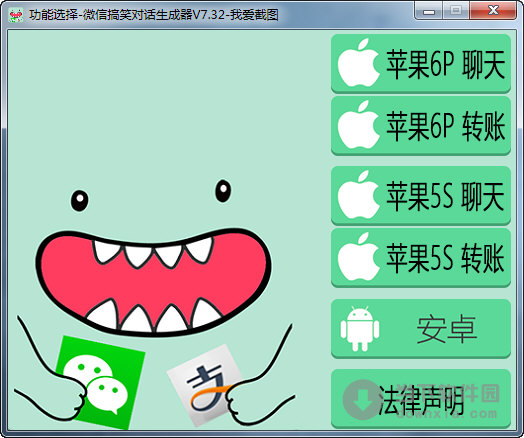Open the 苹果6P 聊天 generator
The width and height of the screenshot is (524, 438).
point(421,63)
